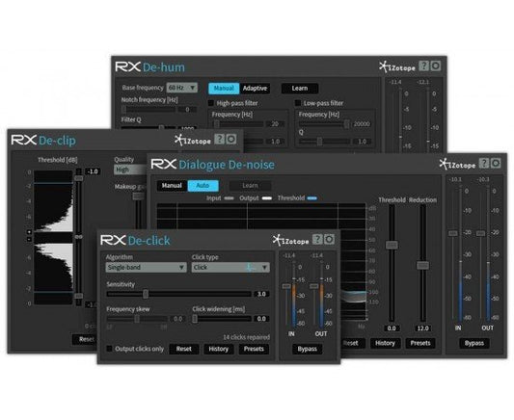The width and height of the screenshot is (514, 420).
Task: Open settings icon in De-hum window
Action: coord(436,66)
